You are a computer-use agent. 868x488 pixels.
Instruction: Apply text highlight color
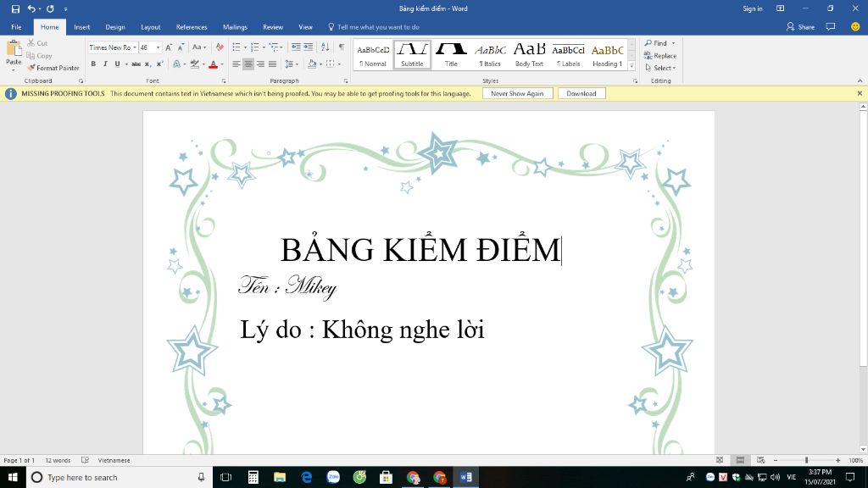click(195, 64)
